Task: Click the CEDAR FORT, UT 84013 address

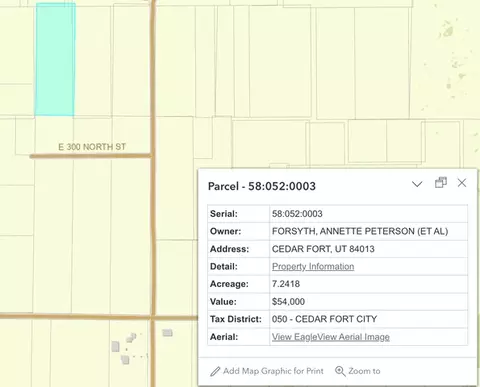Action: click(323, 249)
